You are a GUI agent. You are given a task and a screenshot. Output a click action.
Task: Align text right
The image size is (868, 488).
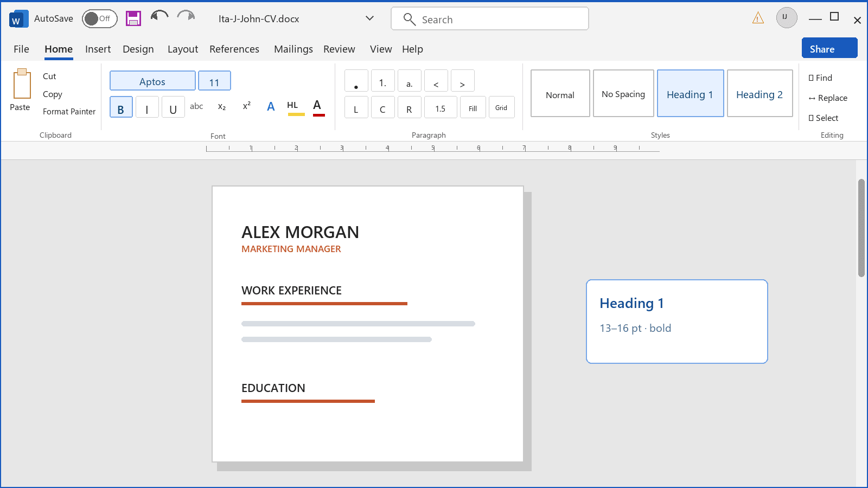(410, 107)
